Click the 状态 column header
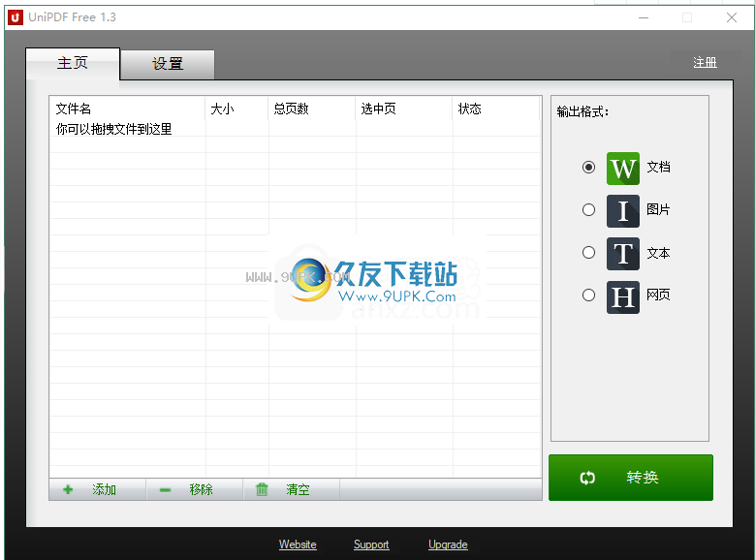The height and width of the screenshot is (560, 755). click(495, 109)
